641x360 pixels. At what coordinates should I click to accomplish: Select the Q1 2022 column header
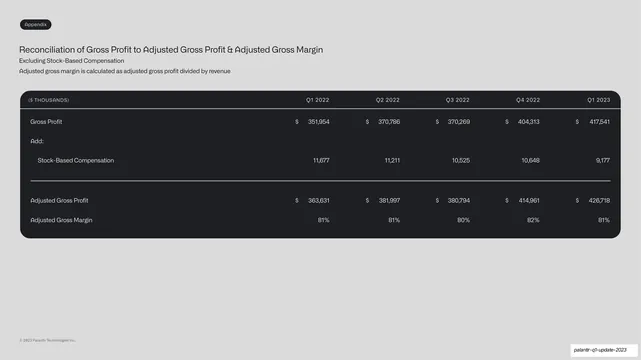point(318,100)
